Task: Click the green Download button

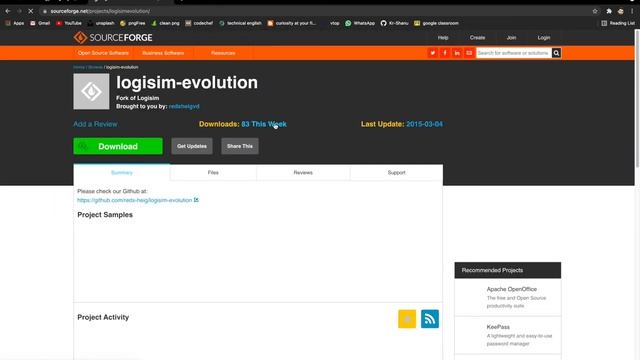Action: [118, 146]
